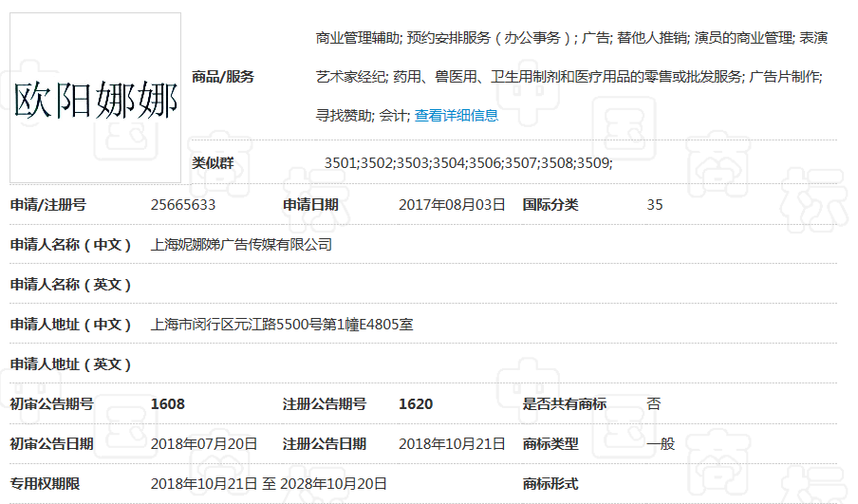858x504 pixels.
Task: Click the 申请人地址（英文） label
Action: click(x=70, y=364)
